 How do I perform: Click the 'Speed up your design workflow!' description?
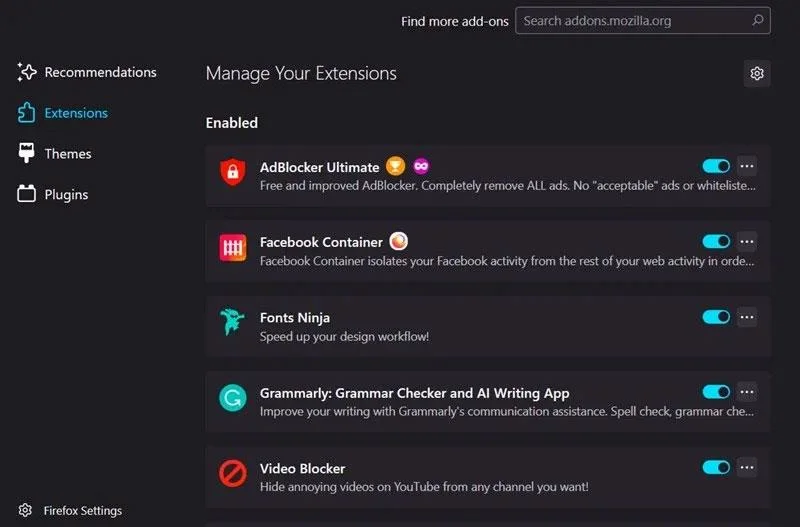coord(344,337)
